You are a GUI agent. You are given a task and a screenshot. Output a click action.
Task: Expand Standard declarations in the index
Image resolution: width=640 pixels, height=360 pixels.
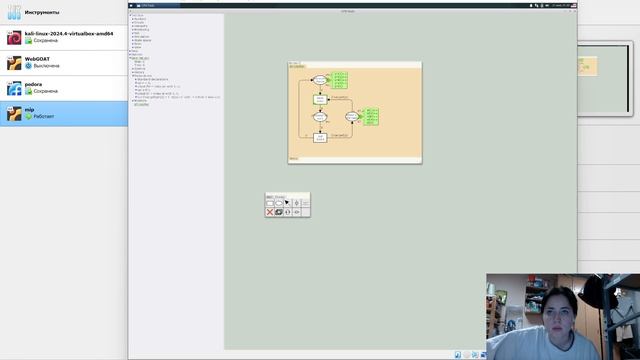coord(151,79)
